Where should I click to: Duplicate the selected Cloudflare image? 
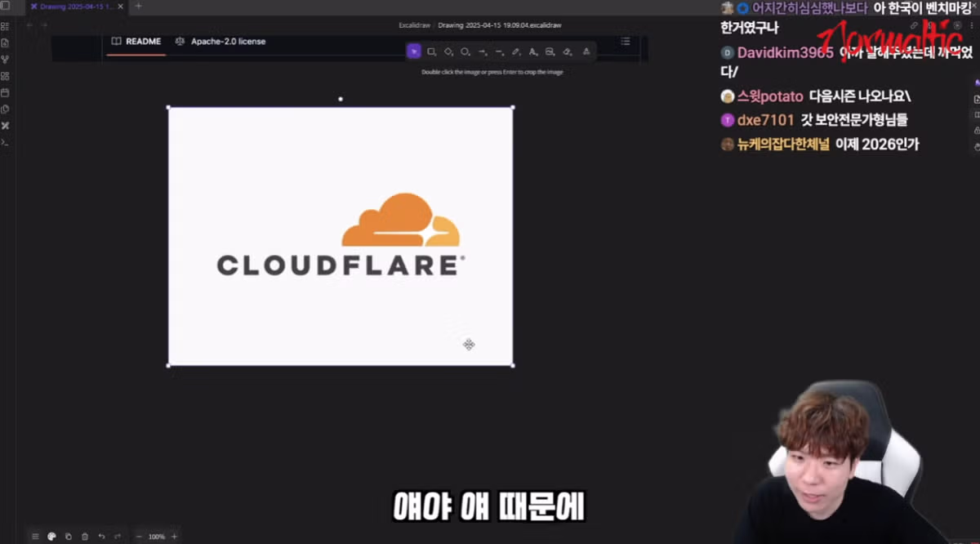pos(68,537)
